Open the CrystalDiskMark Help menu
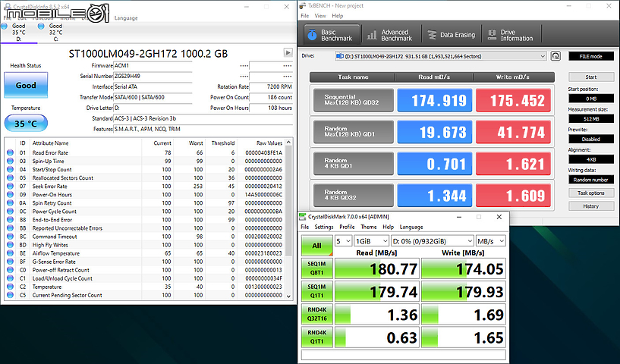This screenshot has width=620, height=364. (389, 227)
